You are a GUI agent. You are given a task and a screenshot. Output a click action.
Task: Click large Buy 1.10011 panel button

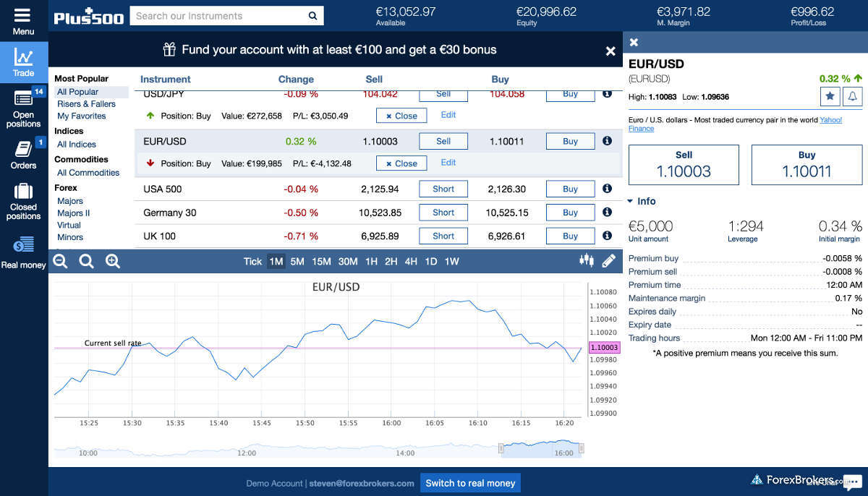[807, 165]
